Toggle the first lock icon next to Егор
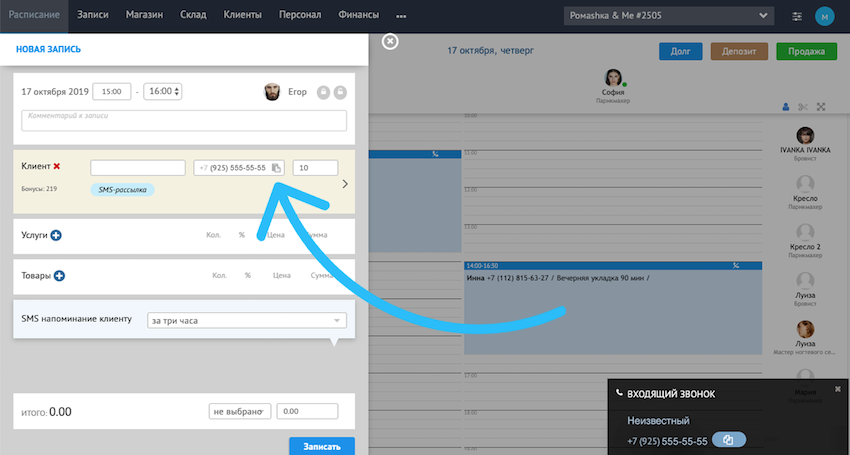 click(323, 92)
